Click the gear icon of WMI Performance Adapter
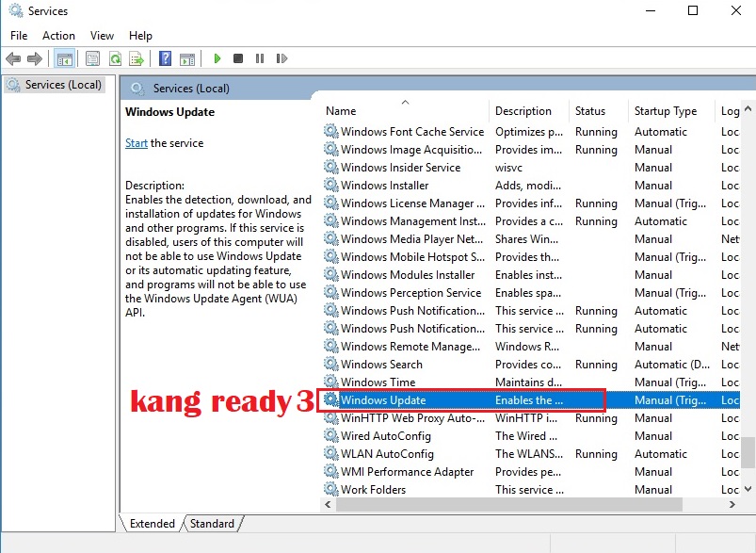The image size is (756, 553). point(330,471)
